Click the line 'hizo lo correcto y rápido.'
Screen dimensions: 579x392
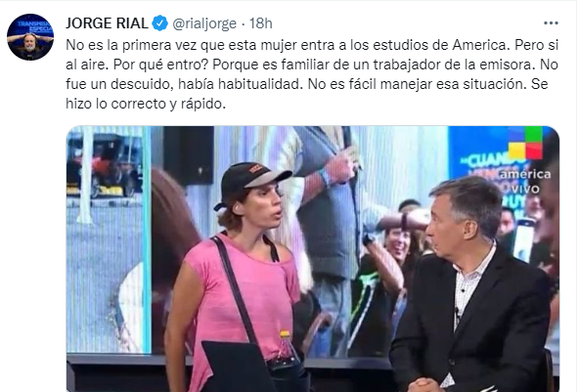(x=146, y=104)
